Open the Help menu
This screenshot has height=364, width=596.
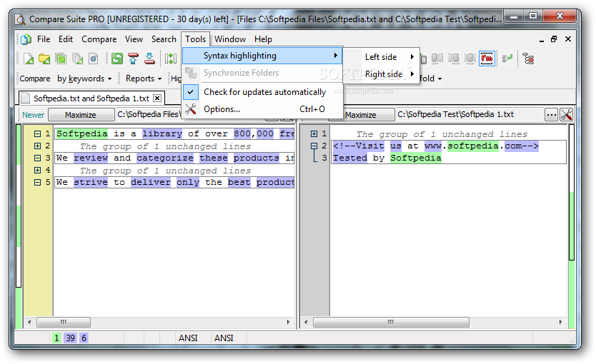pos(263,39)
